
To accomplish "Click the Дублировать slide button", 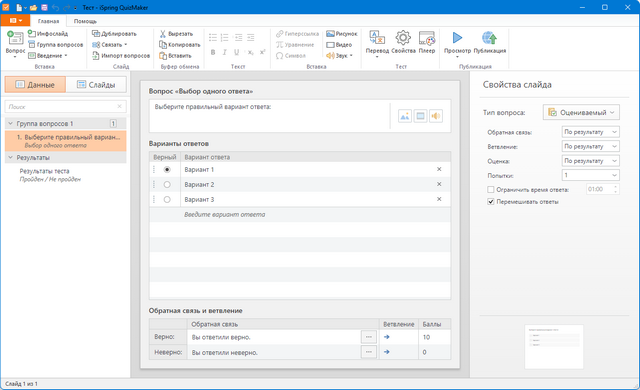I will click(x=114, y=33).
